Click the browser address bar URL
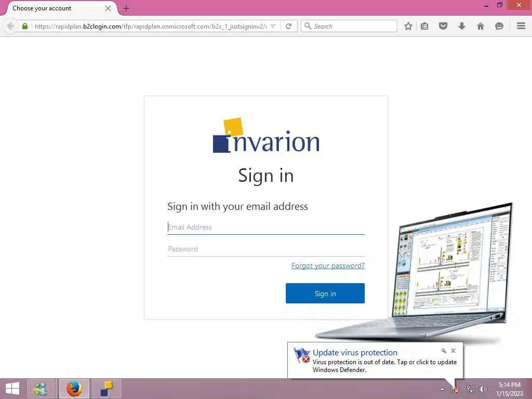Image resolution: width=532 pixels, height=399 pixels. [x=151, y=26]
